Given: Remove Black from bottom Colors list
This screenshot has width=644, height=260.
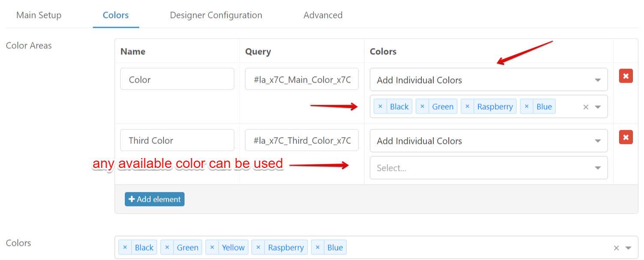Looking at the screenshot, I should [125, 248].
